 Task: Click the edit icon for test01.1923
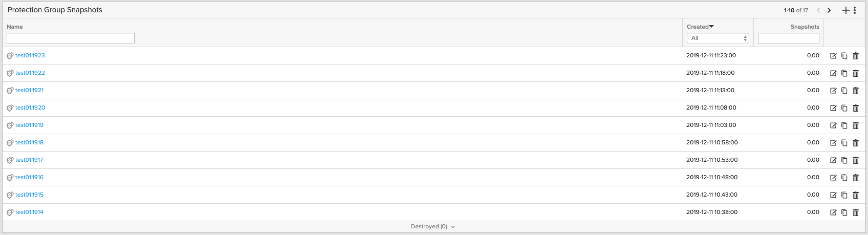point(833,56)
